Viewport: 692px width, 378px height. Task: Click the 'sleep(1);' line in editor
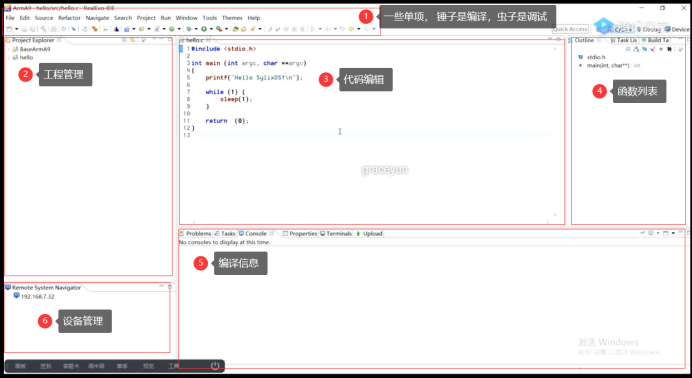click(x=236, y=99)
